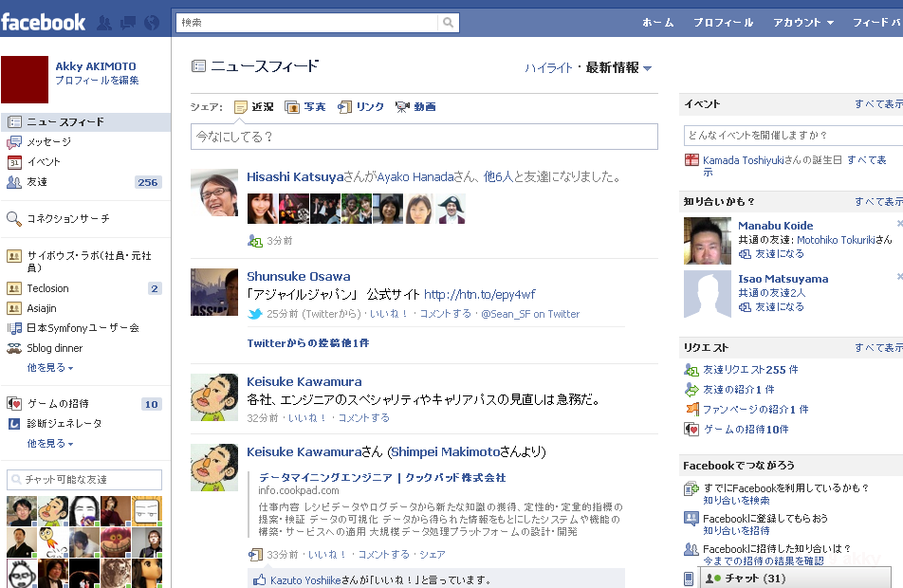Image resolution: width=903 pixels, height=588 pixels.
Task: Go to ホーム in top navigation
Action: click(657, 22)
